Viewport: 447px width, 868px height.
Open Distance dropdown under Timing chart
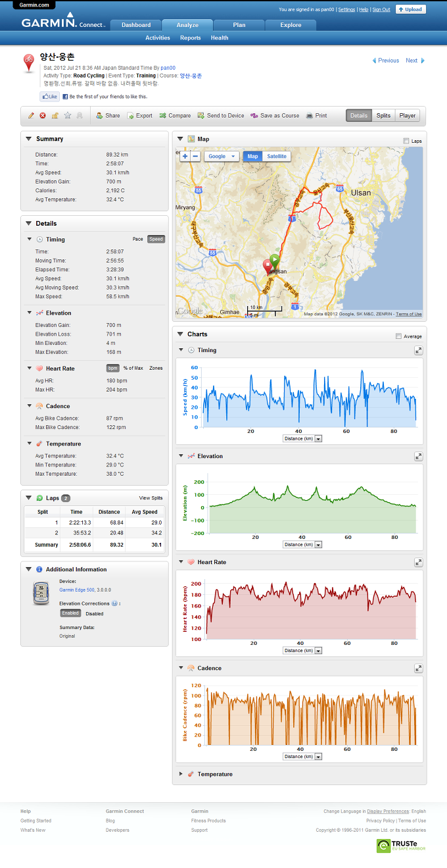coord(302,438)
